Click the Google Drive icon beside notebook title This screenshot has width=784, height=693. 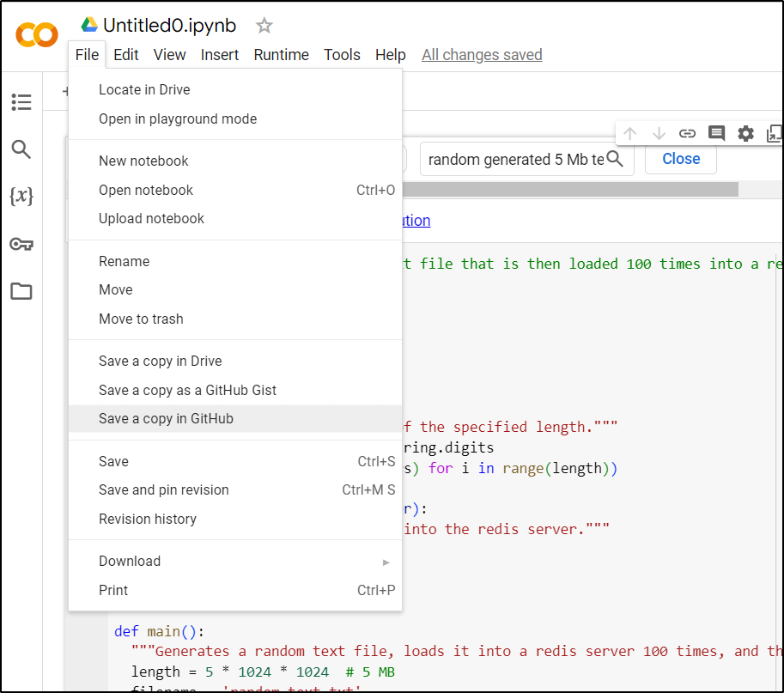(x=89, y=25)
